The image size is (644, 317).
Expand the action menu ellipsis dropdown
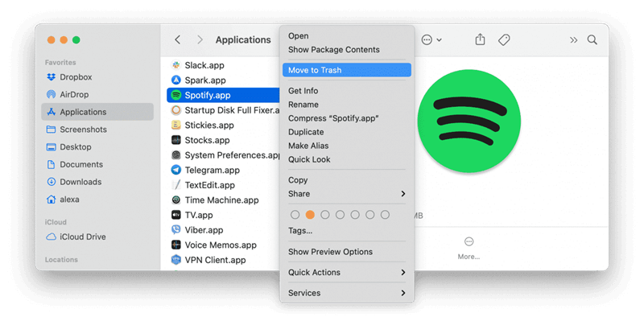pyautogui.click(x=431, y=40)
